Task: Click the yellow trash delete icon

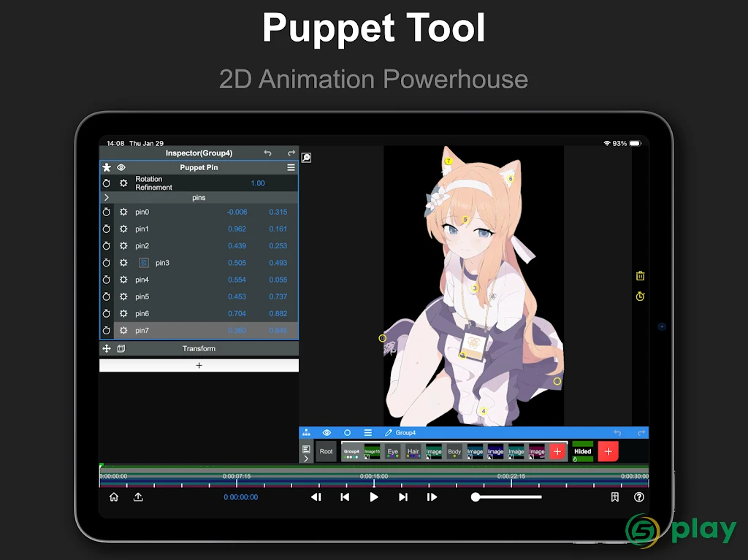Action: tap(640, 276)
